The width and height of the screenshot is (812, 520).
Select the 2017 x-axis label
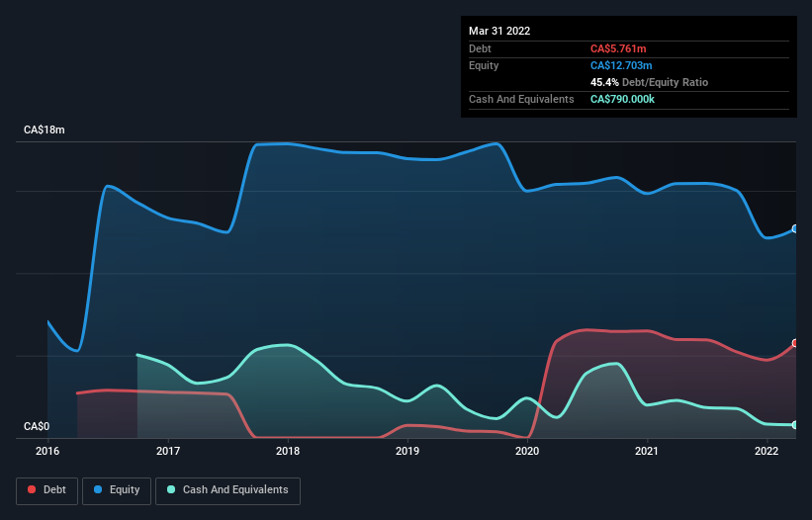[168, 451]
